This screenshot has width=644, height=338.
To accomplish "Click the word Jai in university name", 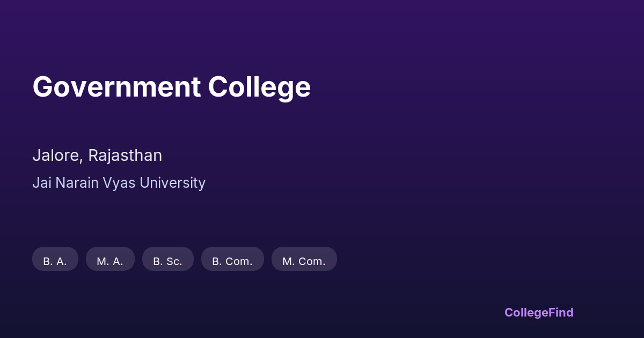I will pos(42,183).
